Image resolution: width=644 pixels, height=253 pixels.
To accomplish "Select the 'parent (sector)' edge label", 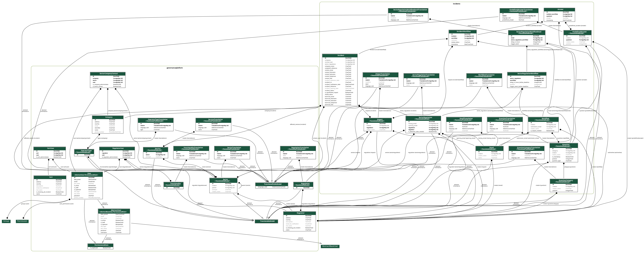I will tap(246, 185).
